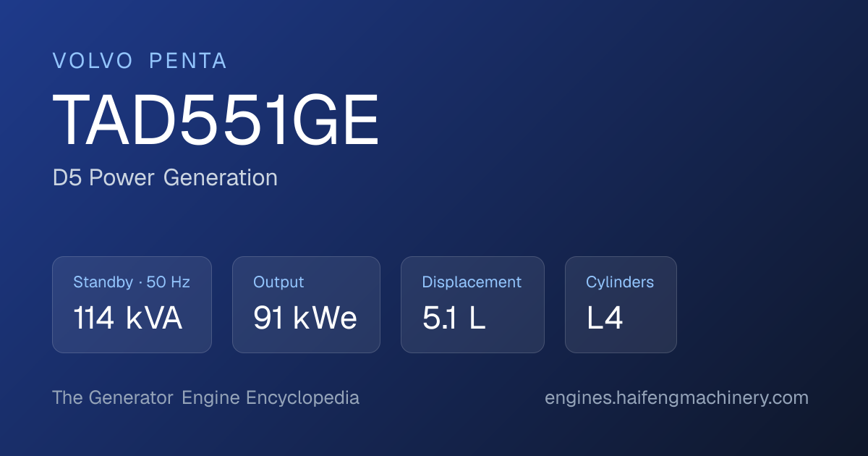Click the word Generator in the footer tagline
The height and width of the screenshot is (456, 868).
tap(131, 398)
